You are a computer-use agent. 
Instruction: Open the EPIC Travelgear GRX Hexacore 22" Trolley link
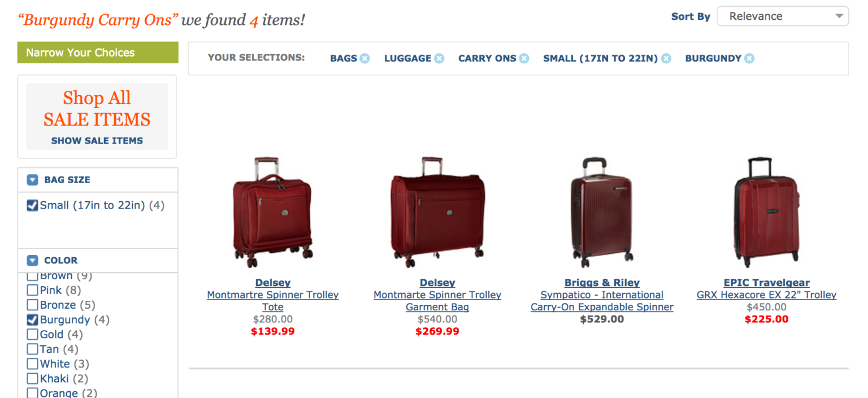tap(766, 295)
